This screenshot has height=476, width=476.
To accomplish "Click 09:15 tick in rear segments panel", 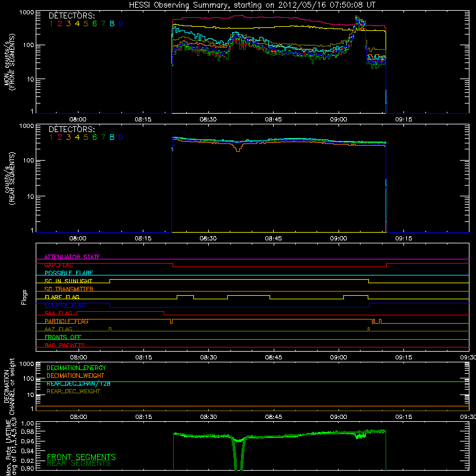I will (404, 239).
